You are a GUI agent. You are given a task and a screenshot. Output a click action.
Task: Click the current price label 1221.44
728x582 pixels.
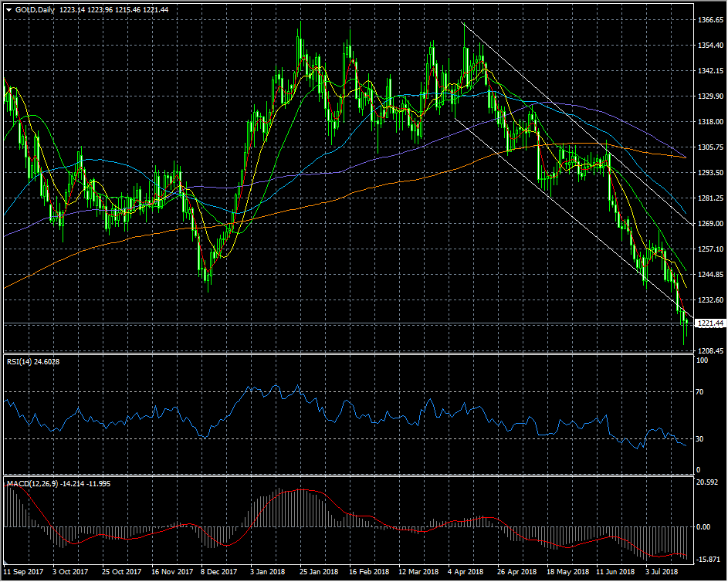(x=709, y=323)
